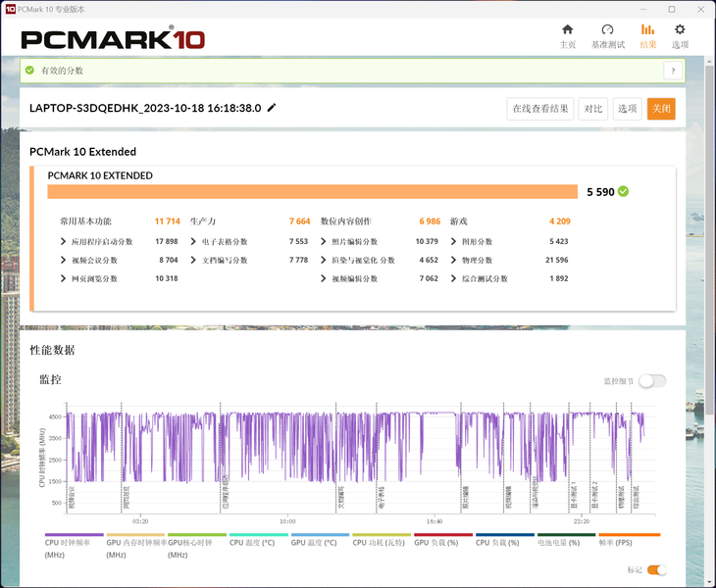The image size is (716, 588).
Task: Click the 视频会议 marker line on chart
Action: coord(67,458)
